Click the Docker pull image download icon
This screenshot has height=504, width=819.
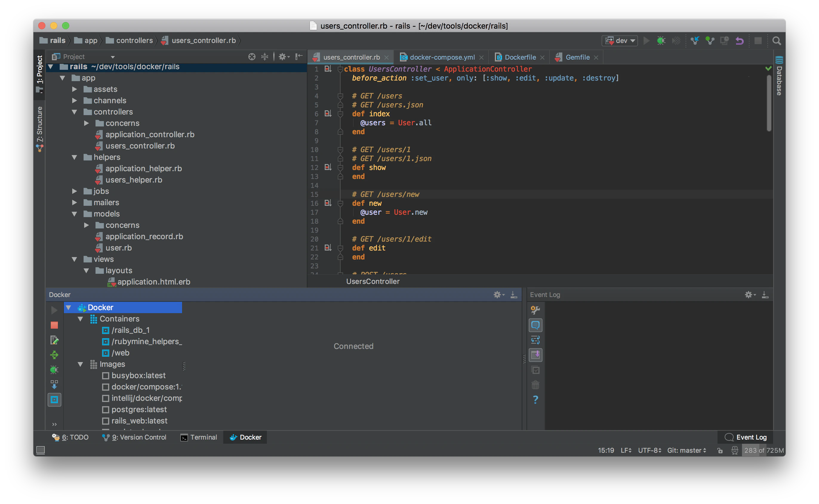[x=54, y=384]
